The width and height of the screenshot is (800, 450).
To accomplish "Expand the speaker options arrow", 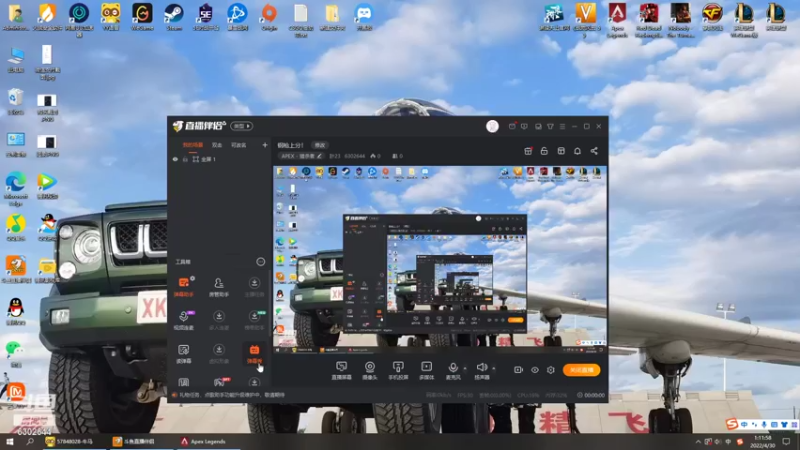I will [493, 368].
